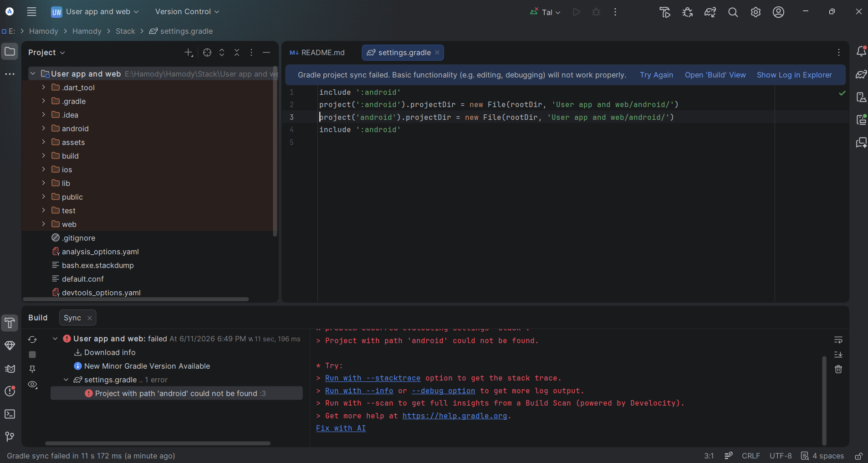Open the App Quality Insights gem icon

[10, 346]
